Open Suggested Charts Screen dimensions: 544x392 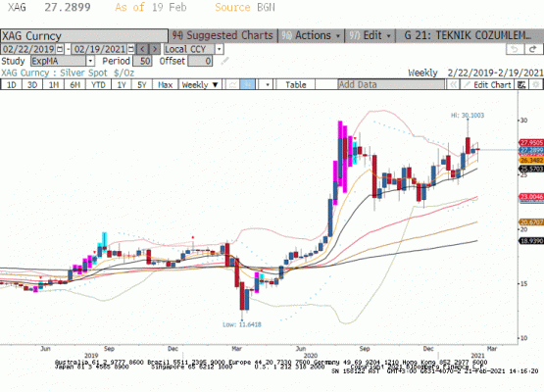[x=223, y=35]
